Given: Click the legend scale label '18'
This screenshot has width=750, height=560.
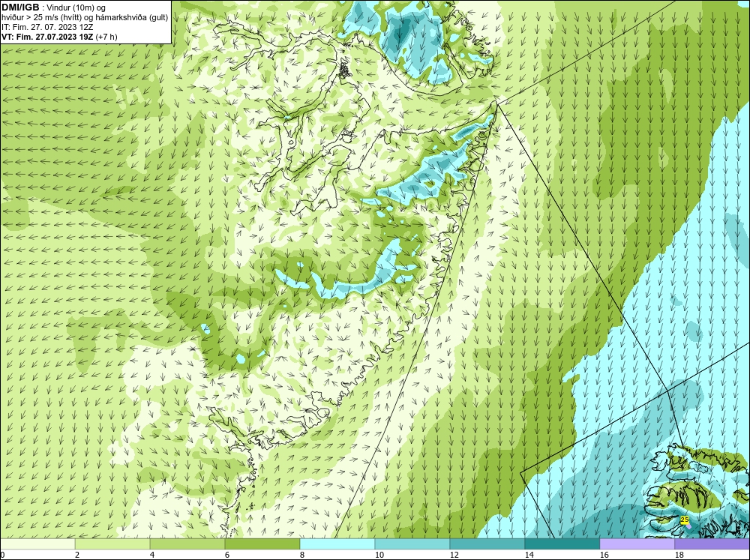Looking at the screenshot, I should point(679,555).
